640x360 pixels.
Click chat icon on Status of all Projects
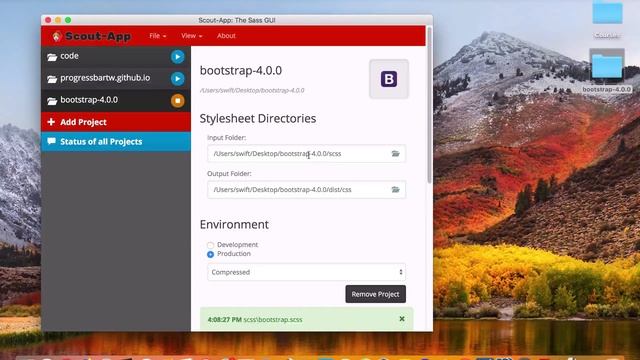coord(51,141)
